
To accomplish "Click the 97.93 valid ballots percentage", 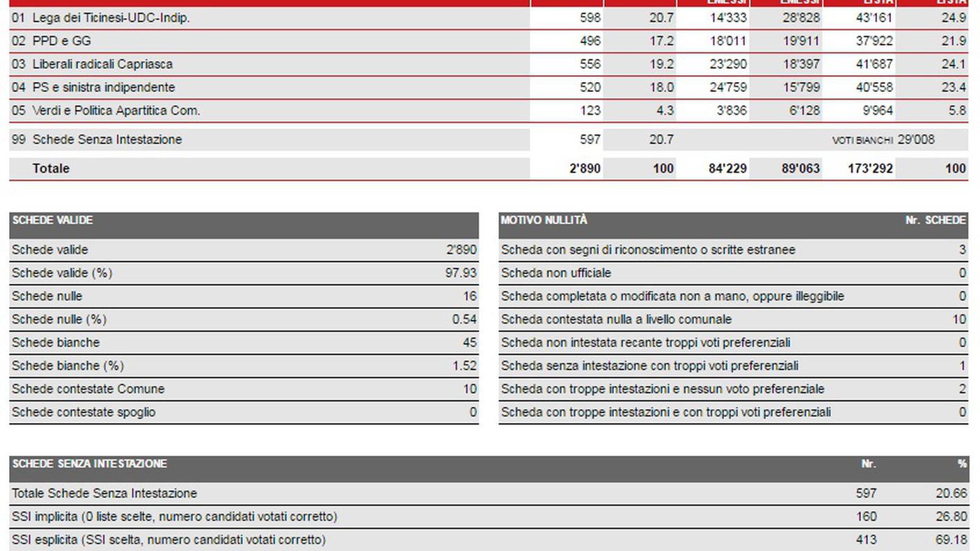I will (x=461, y=273).
